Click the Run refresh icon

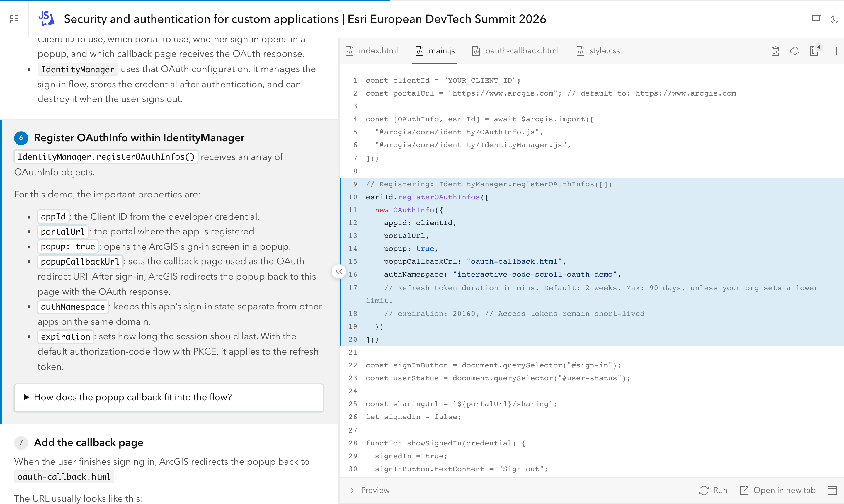[x=704, y=490]
